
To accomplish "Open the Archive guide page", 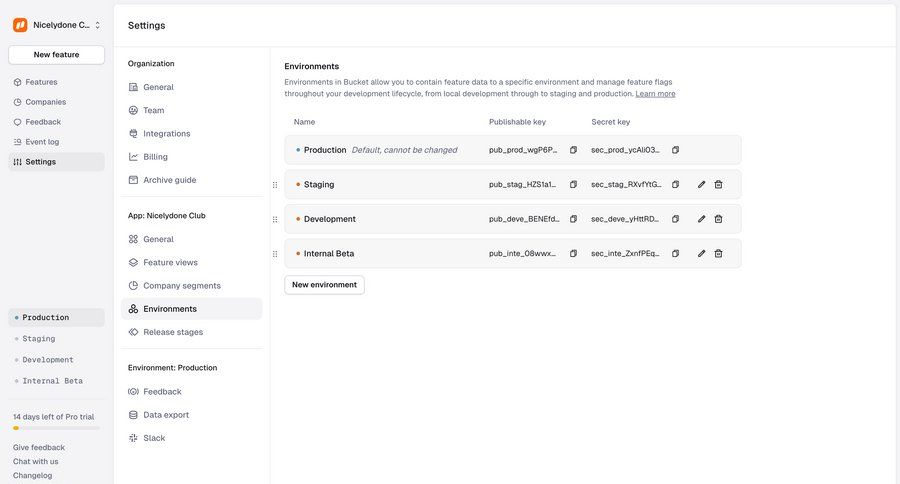I will tap(192, 180).
